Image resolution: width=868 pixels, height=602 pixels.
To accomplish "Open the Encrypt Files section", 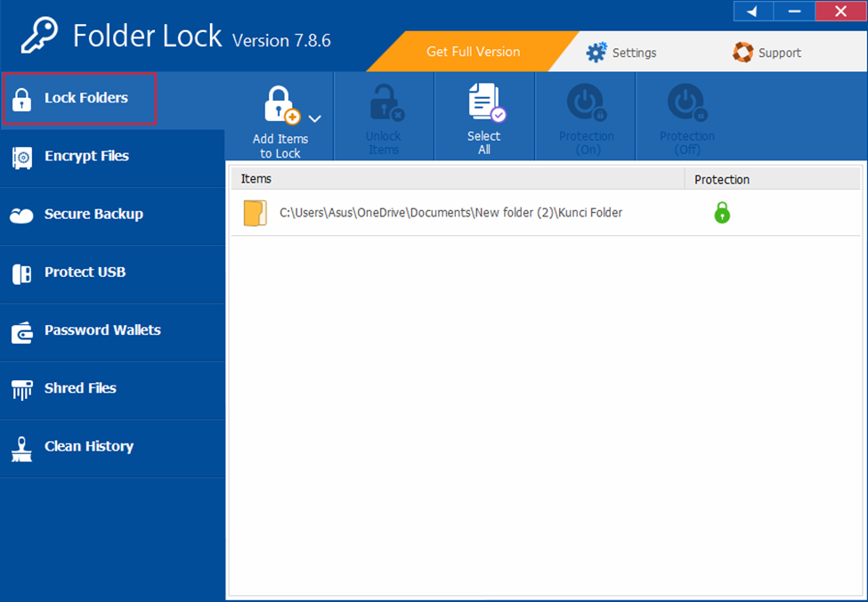I will tap(112, 157).
